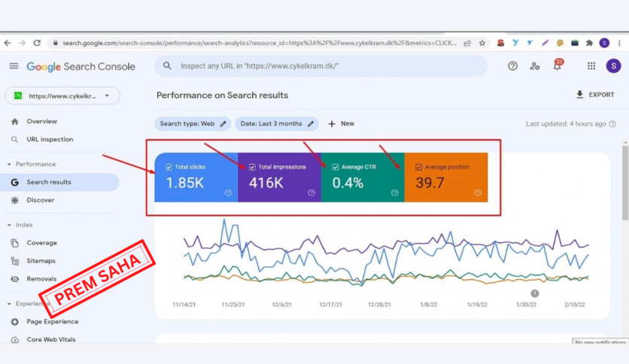Open the property selector dropdown
The height and width of the screenshot is (364, 629).
point(62,96)
